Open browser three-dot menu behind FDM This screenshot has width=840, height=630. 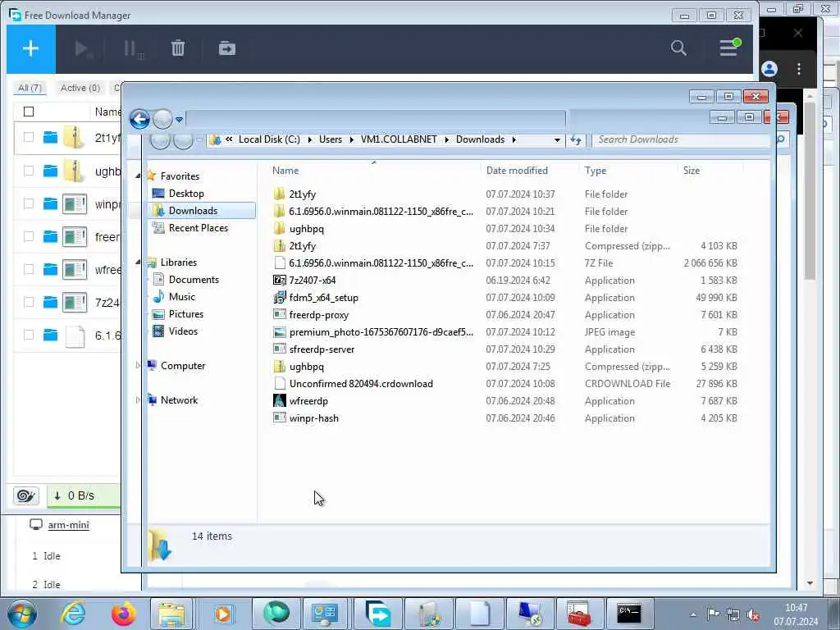click(x=799, y=69)
